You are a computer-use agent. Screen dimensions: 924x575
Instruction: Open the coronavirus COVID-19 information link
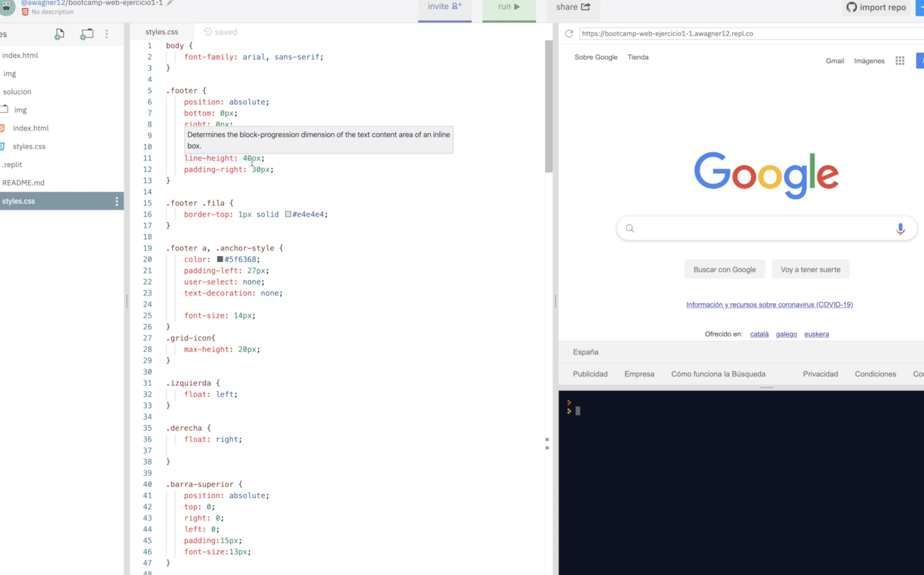coord(769,305)
